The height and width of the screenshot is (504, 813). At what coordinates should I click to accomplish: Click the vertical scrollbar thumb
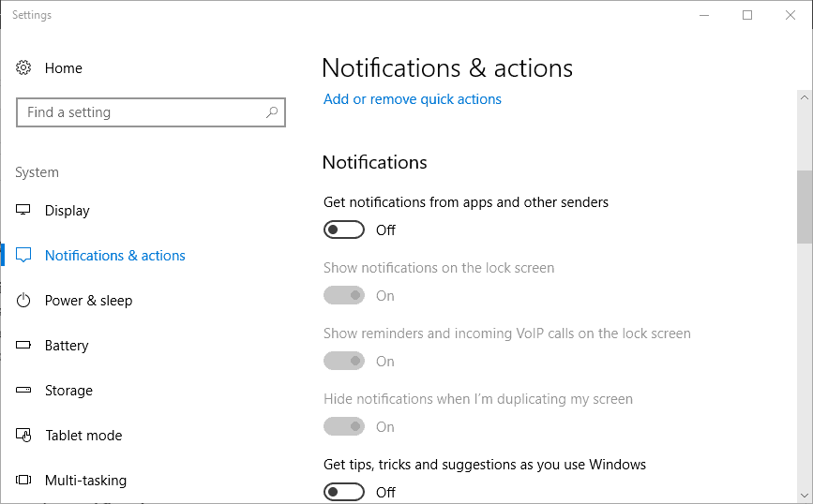pos(805,206)
